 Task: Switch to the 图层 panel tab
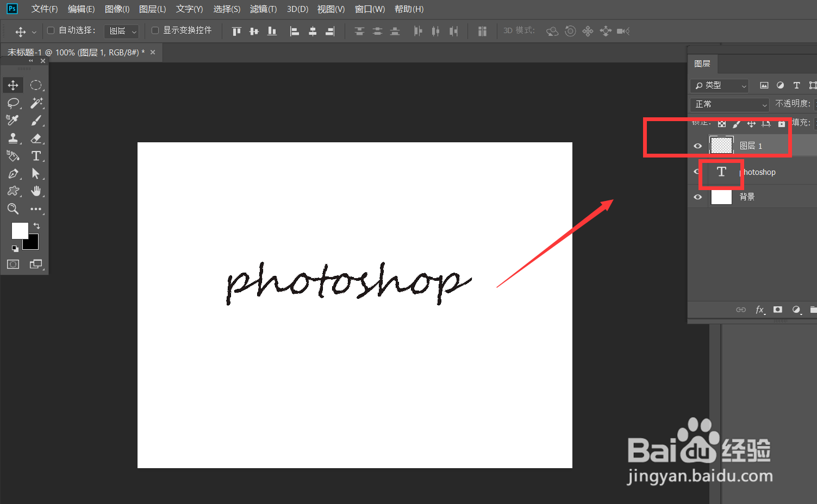click(x=702, y=64)
